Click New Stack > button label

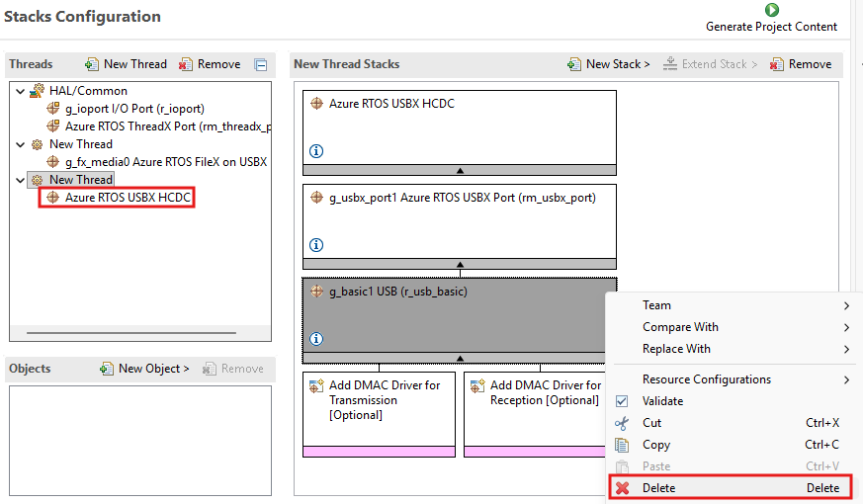coord(618,64)
